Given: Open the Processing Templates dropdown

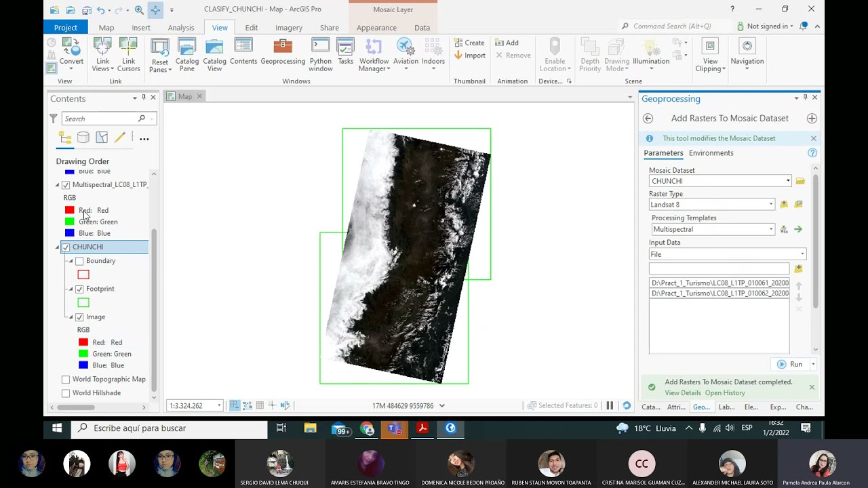Looking at the screenshot, I should click(x=771, y=230).
